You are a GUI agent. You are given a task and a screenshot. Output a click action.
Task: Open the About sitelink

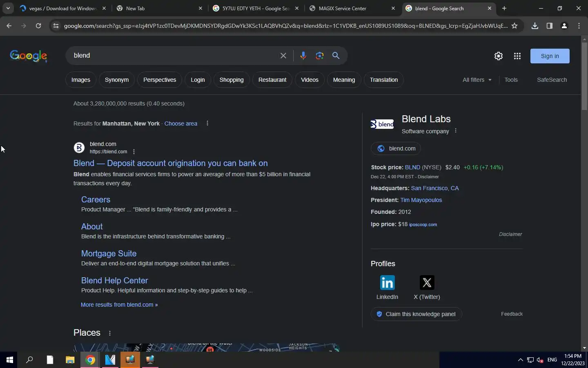point(92,227)
